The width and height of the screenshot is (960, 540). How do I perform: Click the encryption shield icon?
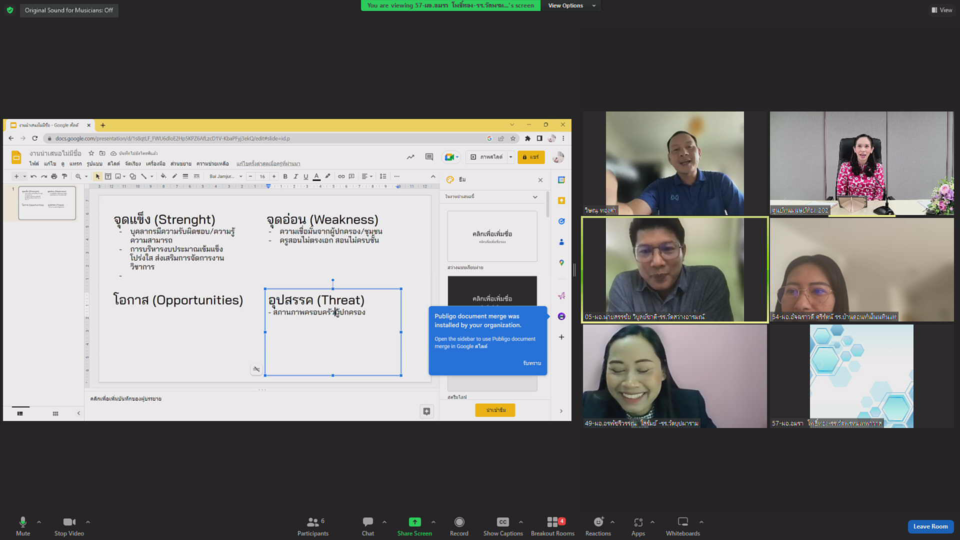pyautogui.click(x=10, y=10)
